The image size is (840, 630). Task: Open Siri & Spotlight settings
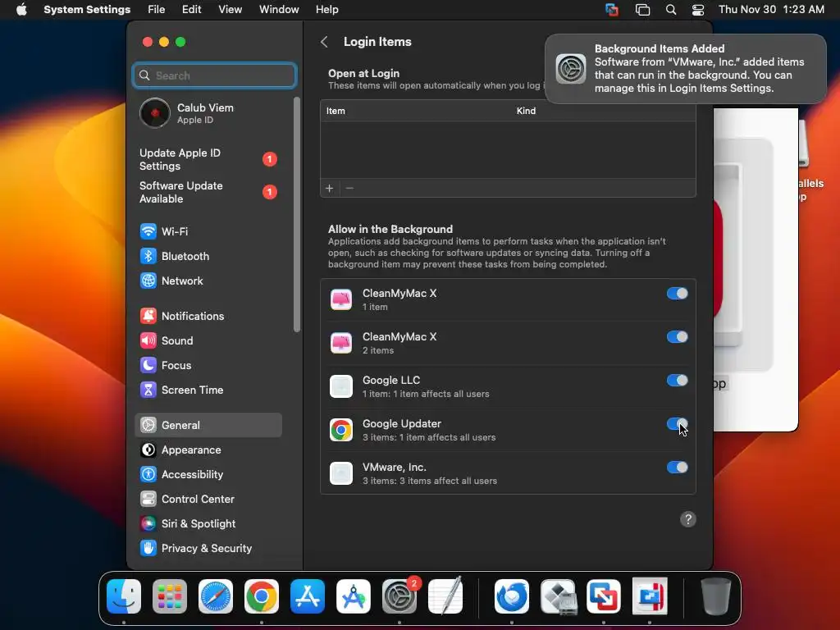point(208,524)
